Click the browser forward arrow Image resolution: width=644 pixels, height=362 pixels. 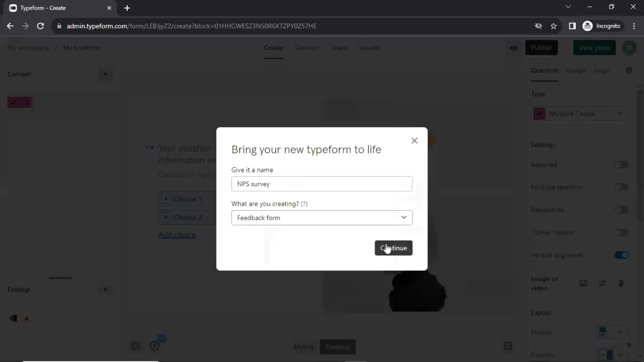pyautogui.click(x=25, y=26)
